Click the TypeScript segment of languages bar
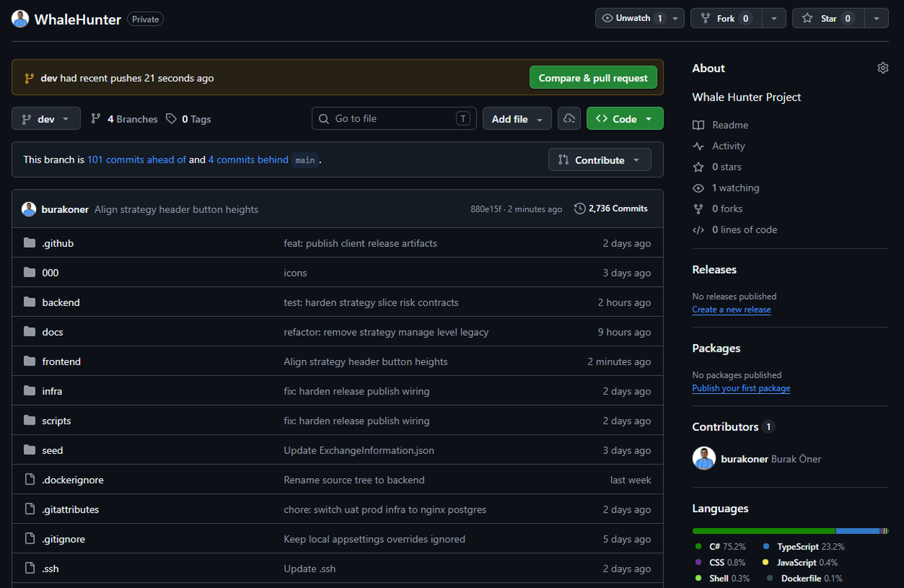The height and width of the screenshot is (588, 904). pos(858,531)
